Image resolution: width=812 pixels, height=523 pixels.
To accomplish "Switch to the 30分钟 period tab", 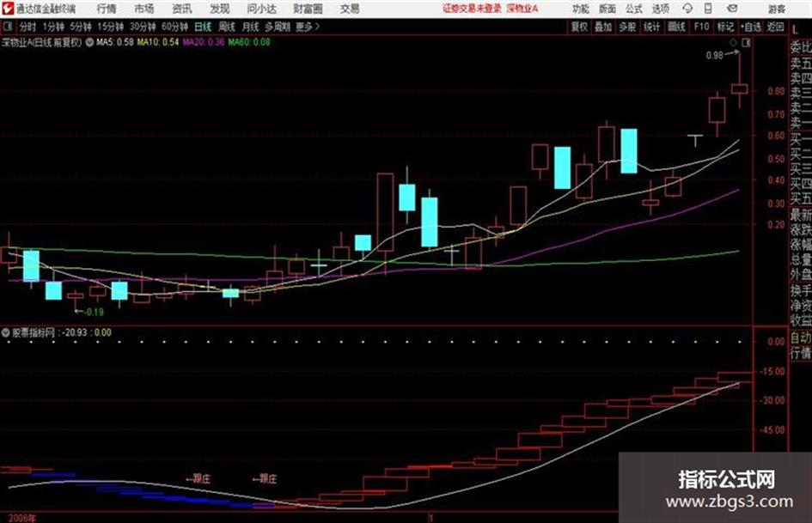I will click(x=143, y=27).
